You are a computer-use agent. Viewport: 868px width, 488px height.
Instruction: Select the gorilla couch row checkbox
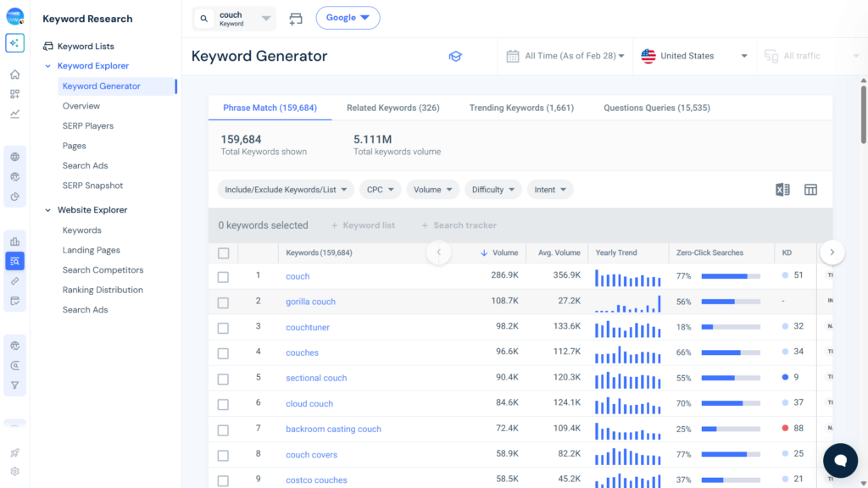224,302
